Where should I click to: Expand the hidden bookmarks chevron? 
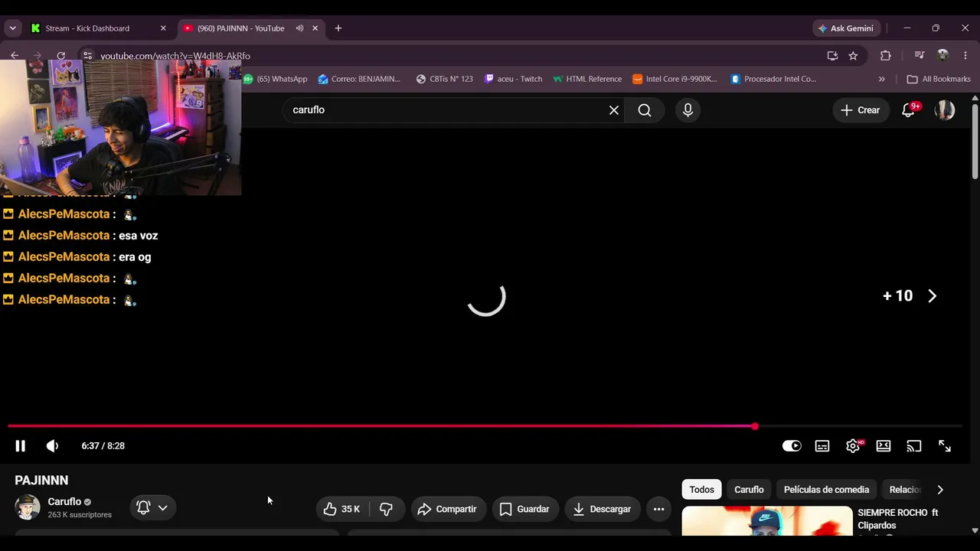[x=881, y=79]
